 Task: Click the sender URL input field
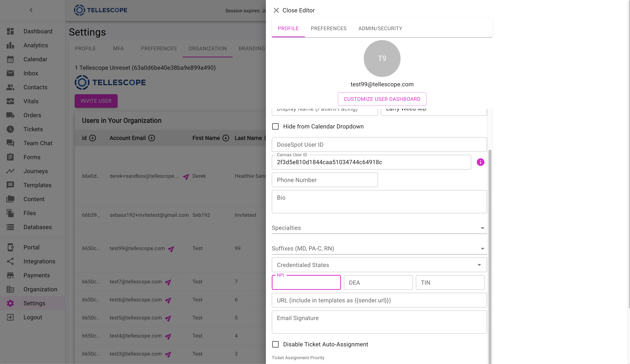pos(379,301)
